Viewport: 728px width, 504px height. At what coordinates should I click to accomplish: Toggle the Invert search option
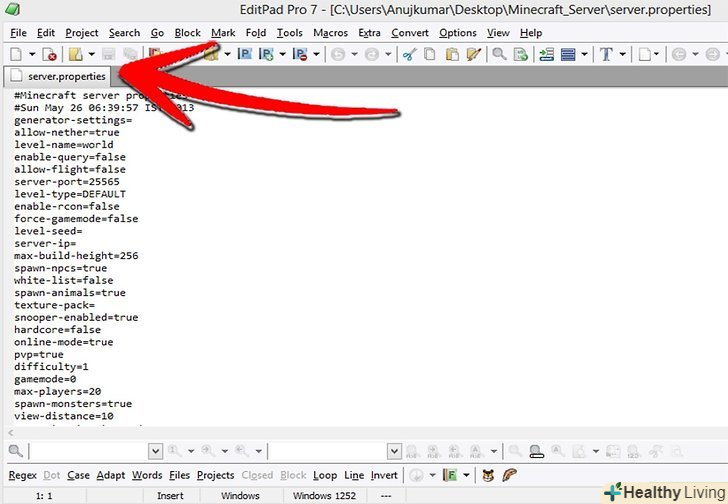[384, 475]
